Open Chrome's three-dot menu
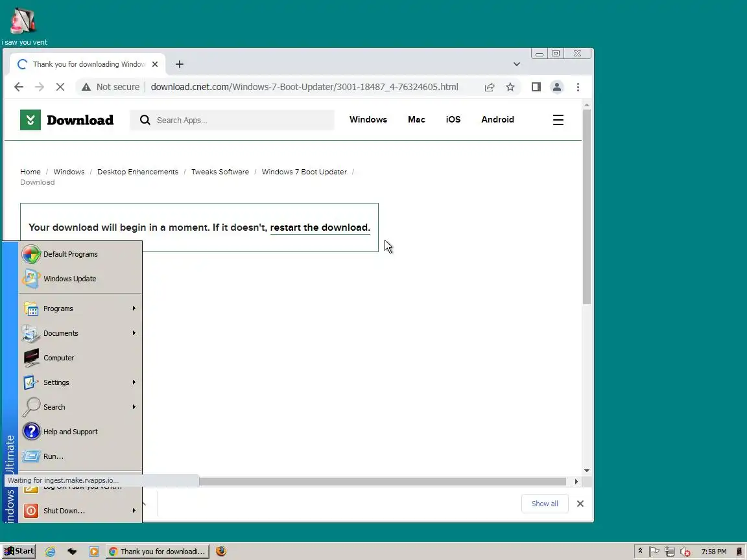This screenshot has width=747, height=560. [x=578, y=87]
